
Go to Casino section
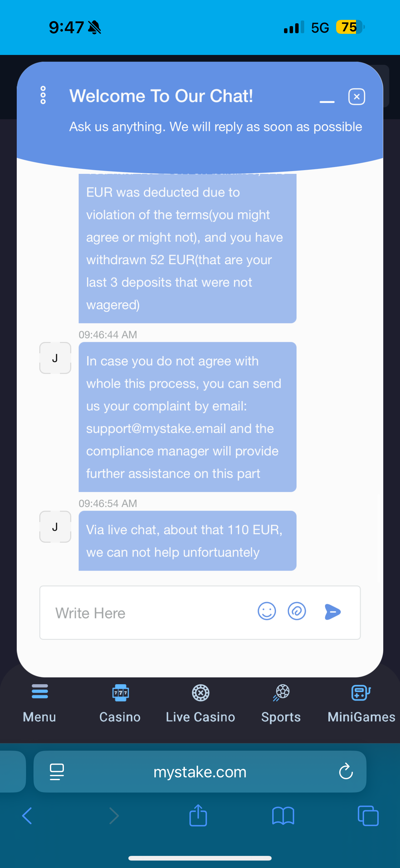[120, 703]
